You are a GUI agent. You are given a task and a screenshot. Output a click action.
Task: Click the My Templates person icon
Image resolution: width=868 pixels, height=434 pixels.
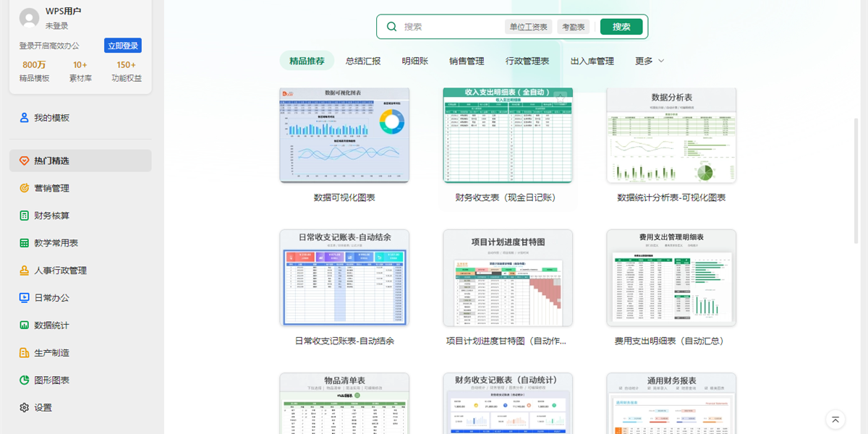pos(24,118)
